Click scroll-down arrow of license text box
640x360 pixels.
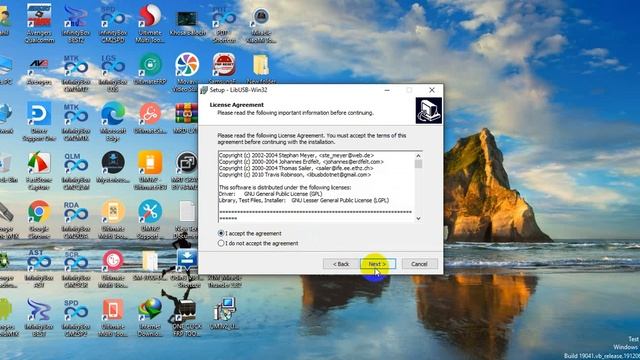point(418,219)
